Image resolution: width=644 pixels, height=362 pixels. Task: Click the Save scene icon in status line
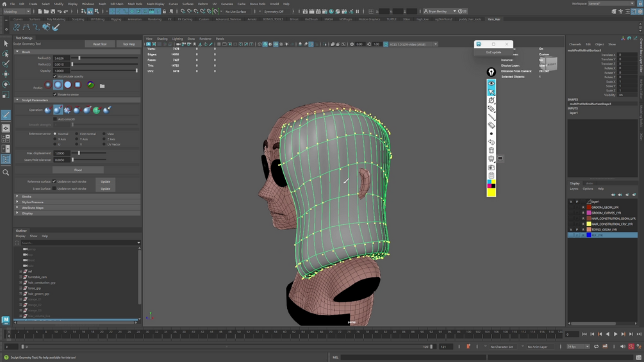point(53,12)
